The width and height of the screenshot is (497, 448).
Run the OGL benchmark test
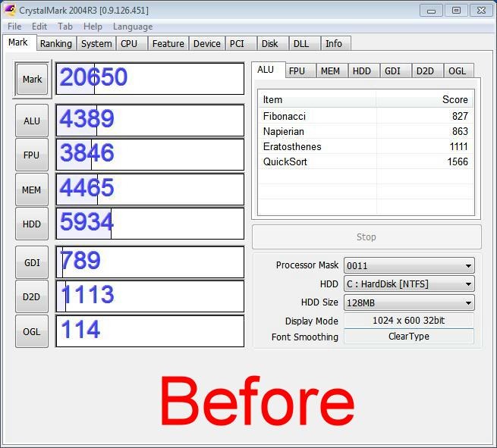[32, 331]
